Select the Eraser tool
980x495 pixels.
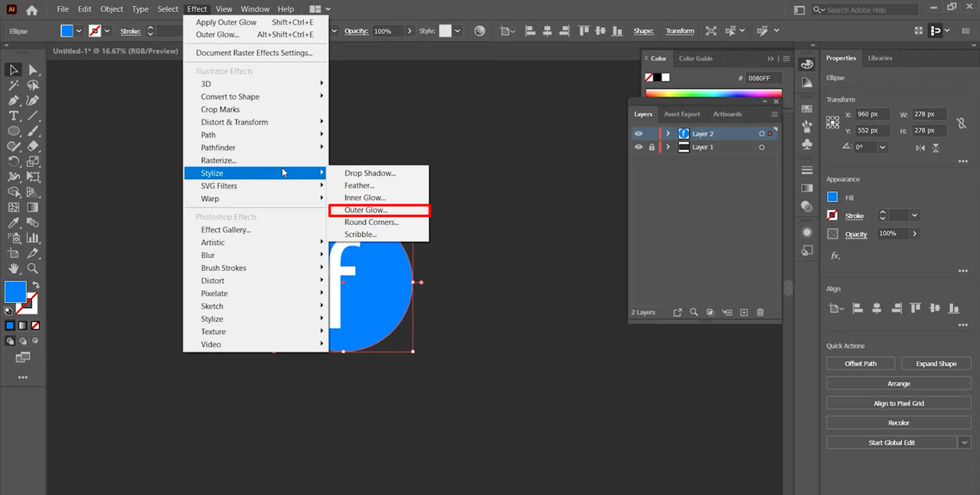point(33,146)
